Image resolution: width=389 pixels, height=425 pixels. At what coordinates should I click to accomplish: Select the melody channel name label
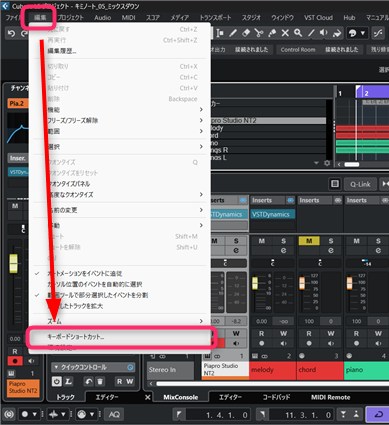[x=273, y=370]
